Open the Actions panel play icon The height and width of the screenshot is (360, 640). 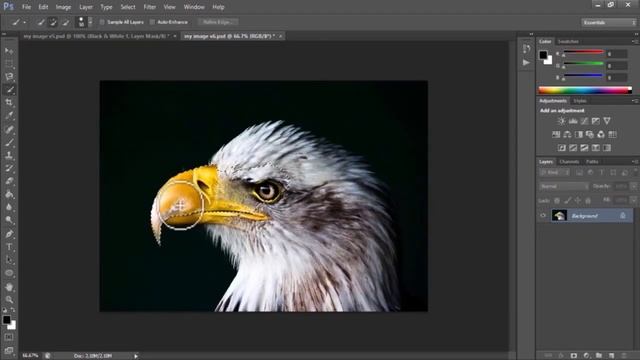click(x=527, y=62)
